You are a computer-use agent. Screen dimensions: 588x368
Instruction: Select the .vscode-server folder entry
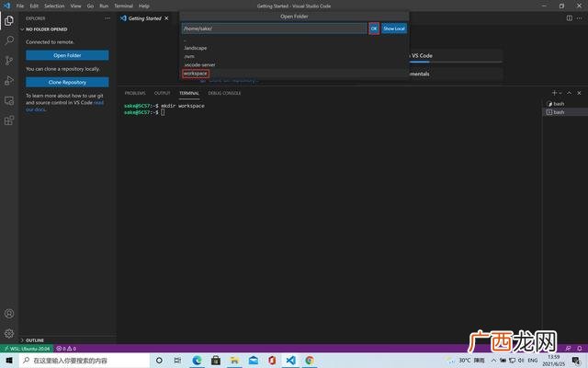[x=294, y=64]
